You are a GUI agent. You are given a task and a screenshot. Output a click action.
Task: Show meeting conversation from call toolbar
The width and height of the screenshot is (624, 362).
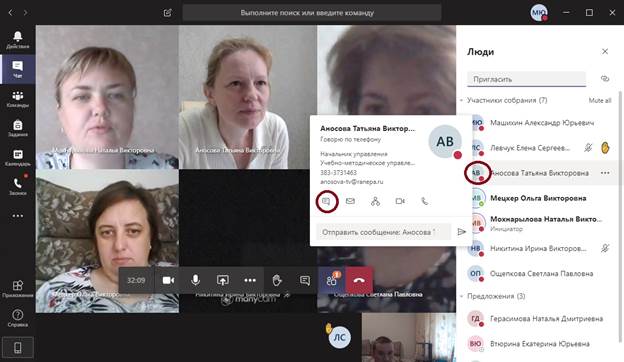click(305, 280)
